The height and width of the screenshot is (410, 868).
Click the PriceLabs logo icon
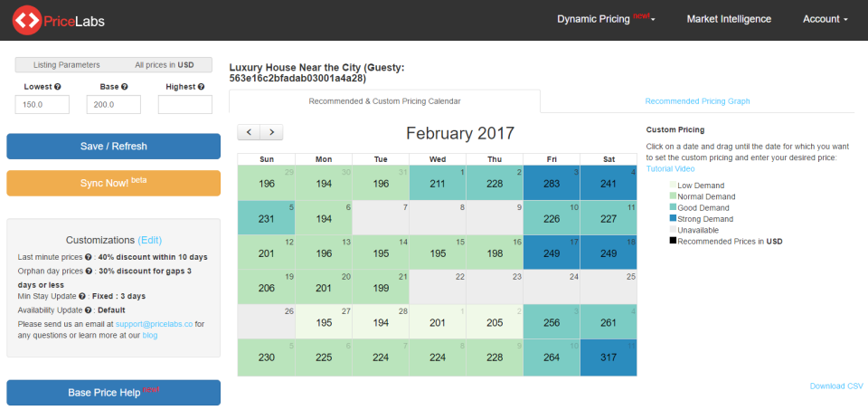coord(26,19)
